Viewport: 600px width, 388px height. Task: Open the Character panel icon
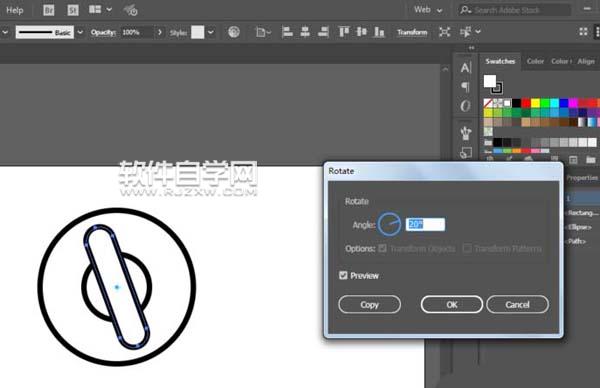point(466,68)
